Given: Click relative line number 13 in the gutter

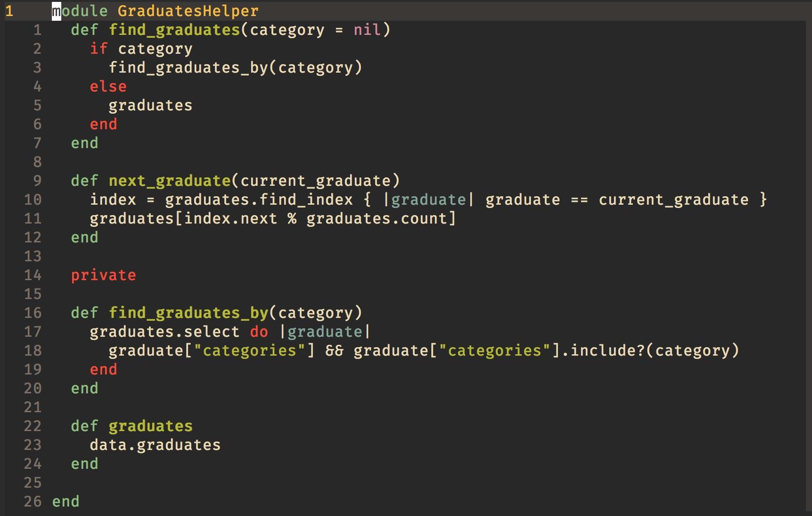Looking at the screenshot, I should click(33, 256).
